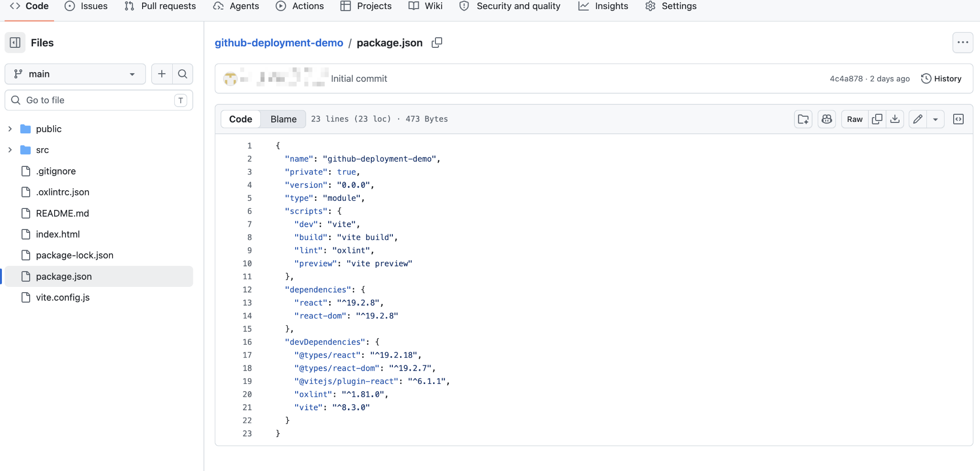Open the Raw file view
Image resolution: width=980 pixels, height=471 pixels.
pos(855,119)
